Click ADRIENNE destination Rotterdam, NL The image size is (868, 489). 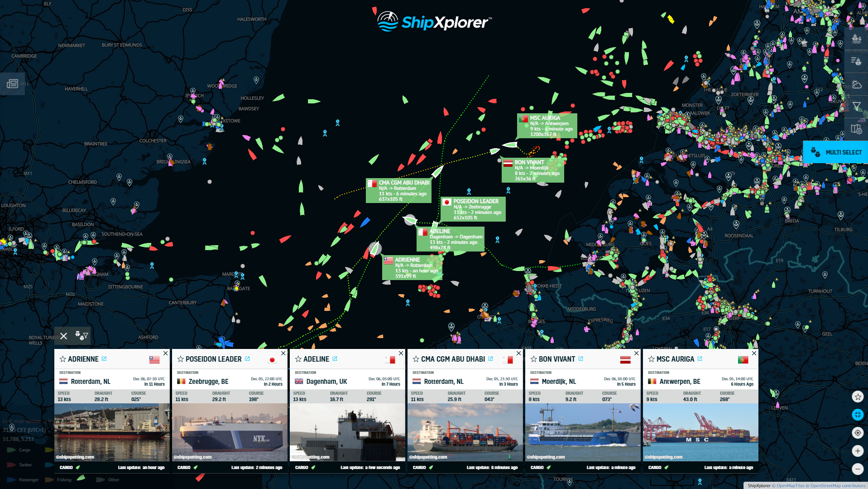pos(91,382)
